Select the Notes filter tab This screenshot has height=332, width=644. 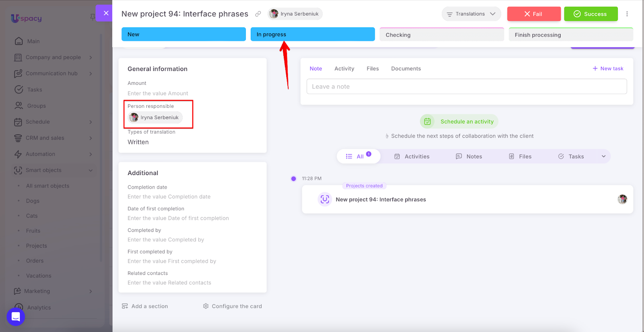(x=469, y=157)
